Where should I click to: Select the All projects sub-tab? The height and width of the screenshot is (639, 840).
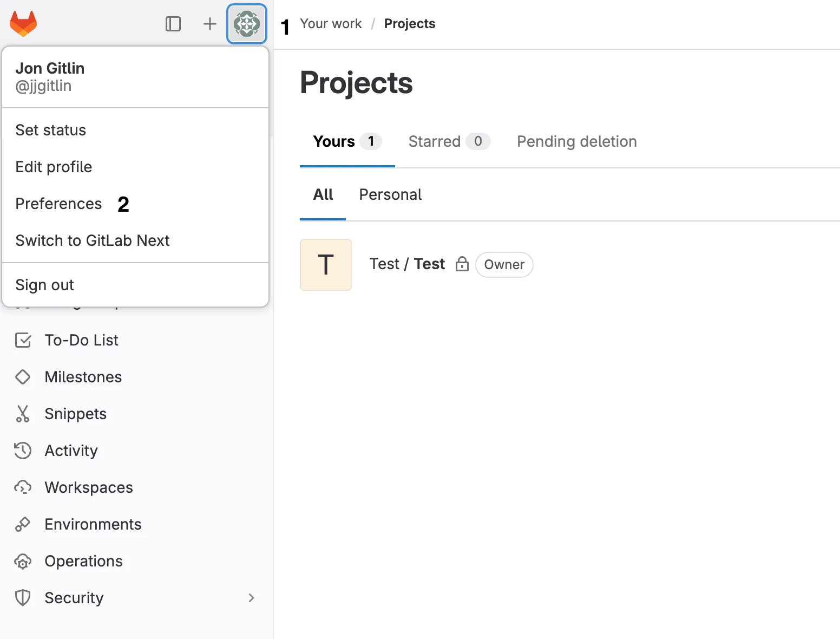point(323,194)
